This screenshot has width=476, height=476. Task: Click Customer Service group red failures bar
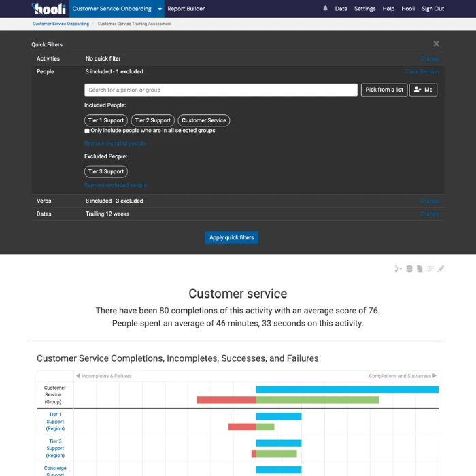pos(226,400)
